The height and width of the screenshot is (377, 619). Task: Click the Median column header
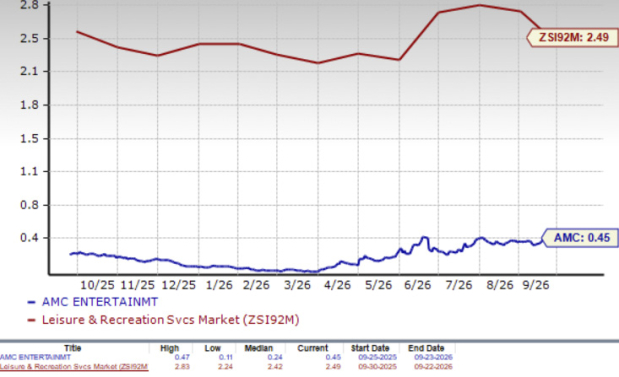tap(259, 348)
